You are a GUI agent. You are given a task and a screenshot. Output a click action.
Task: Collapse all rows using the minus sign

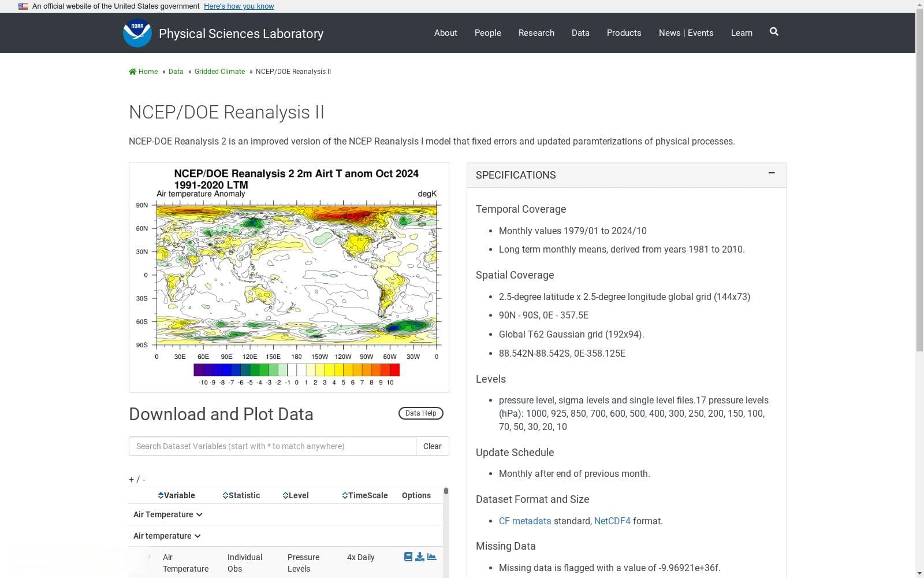coord(143,480)
